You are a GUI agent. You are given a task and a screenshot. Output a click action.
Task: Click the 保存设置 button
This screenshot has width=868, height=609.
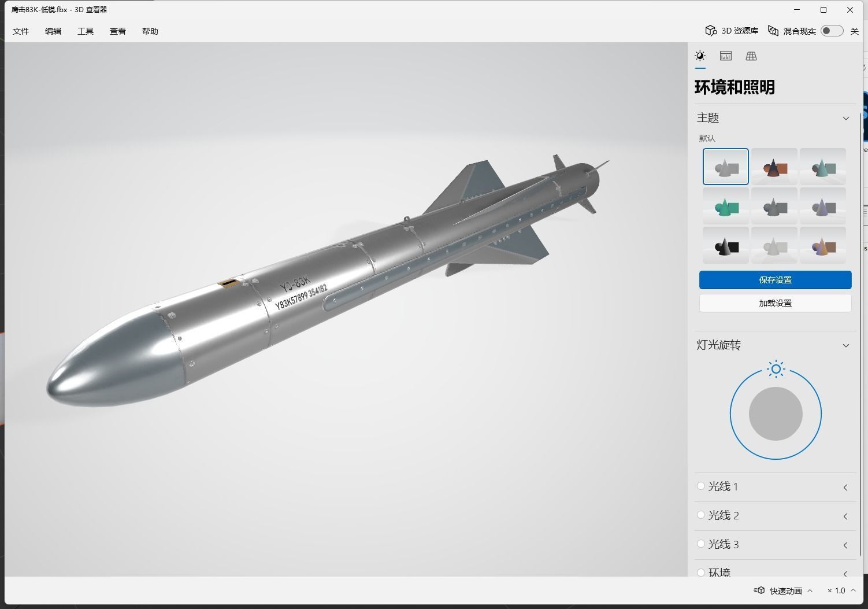tap(775, 279)
